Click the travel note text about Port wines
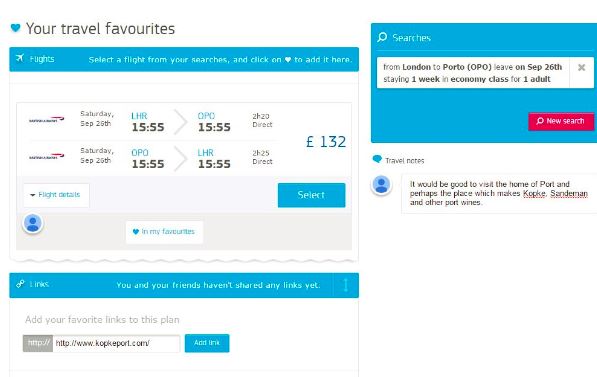This screenshot has height=377, width=597. (498, 193)
